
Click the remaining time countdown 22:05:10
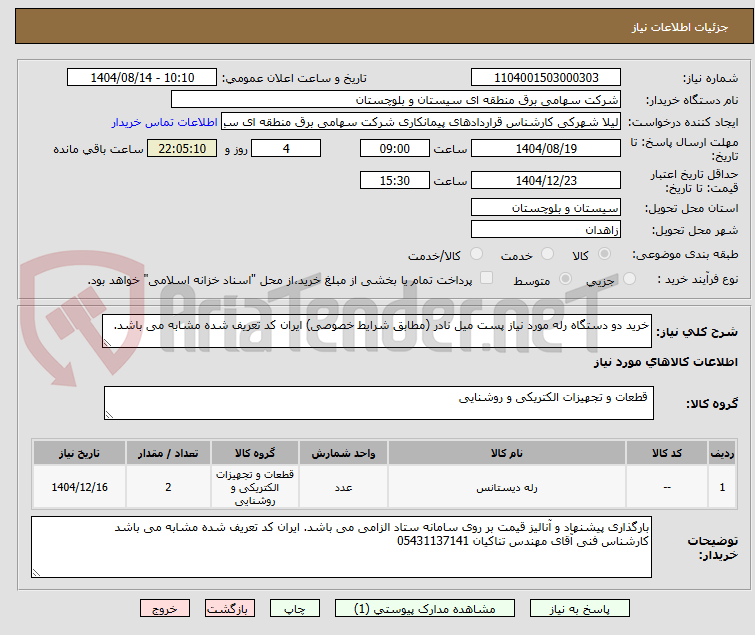click(182, 148)
